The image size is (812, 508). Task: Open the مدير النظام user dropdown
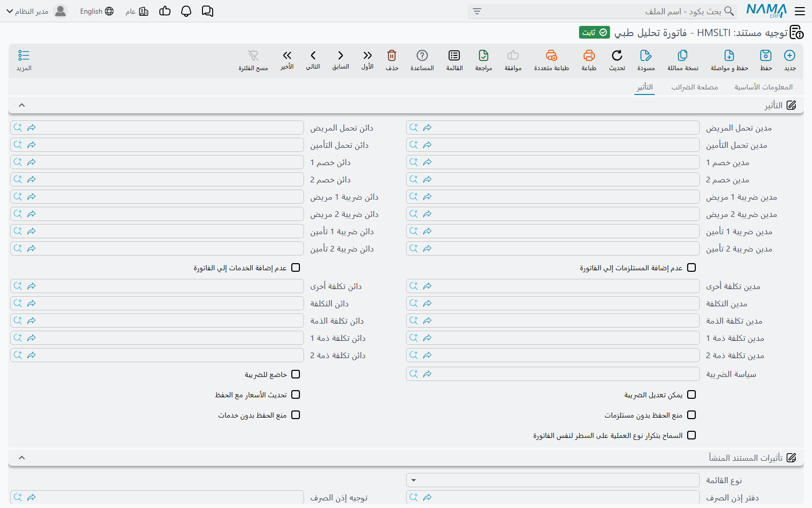37,11
